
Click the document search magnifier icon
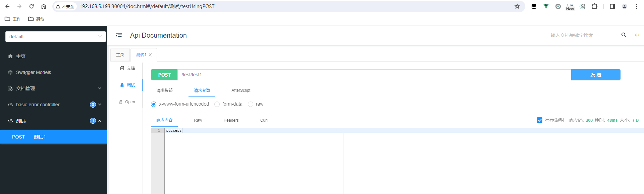point(624,35)
